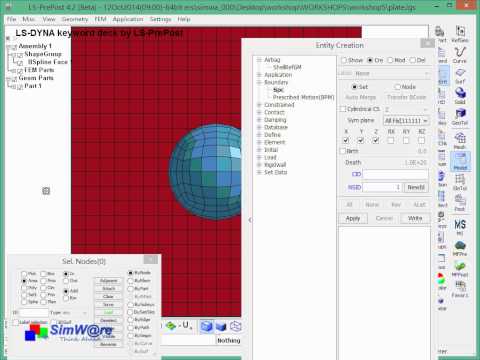Expand the Constrained tree node
This screenshot has height=360, width=480.
click(x=259, y=105)
